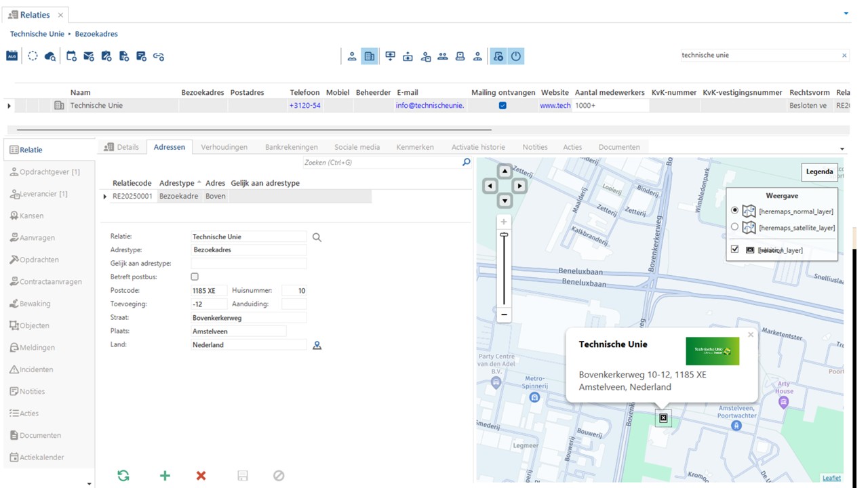Click the cloud search toolbar icon
Image resolution: width=868 pixels, height=488 pixels.
[x=50, y=56]
